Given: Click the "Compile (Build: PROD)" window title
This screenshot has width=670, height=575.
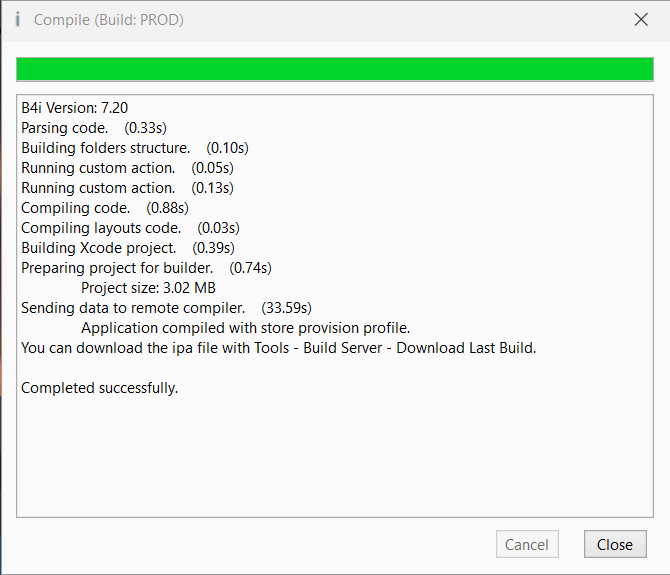Looking at the screenshot, I should click(108, 19).
